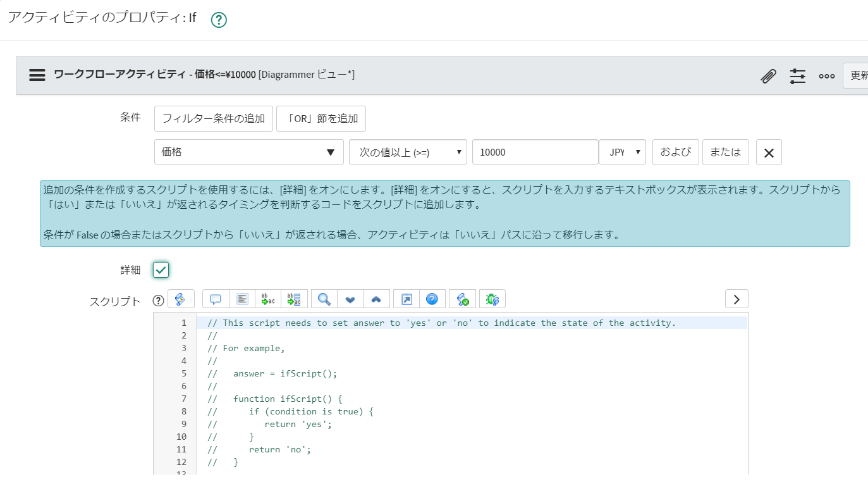The image size is (868, 491).
Task: Click the comment code icon
Action: point(216,299)
